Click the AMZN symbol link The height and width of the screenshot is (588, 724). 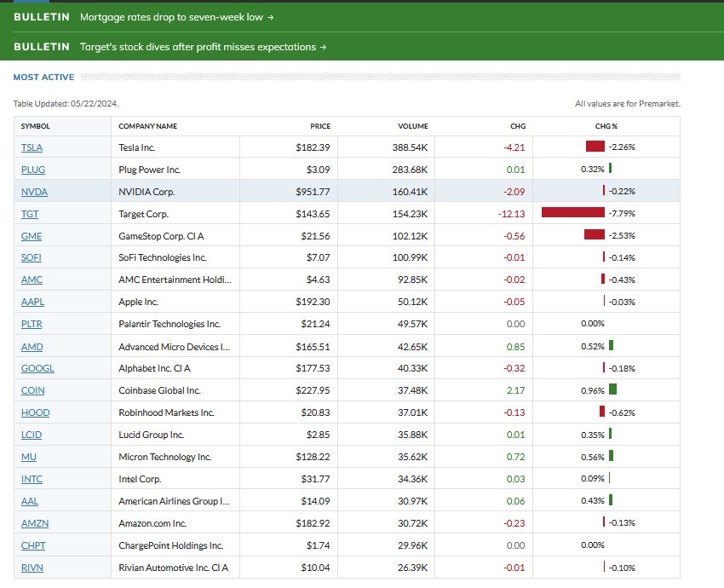pyautogui.click(x=34, y=523)
